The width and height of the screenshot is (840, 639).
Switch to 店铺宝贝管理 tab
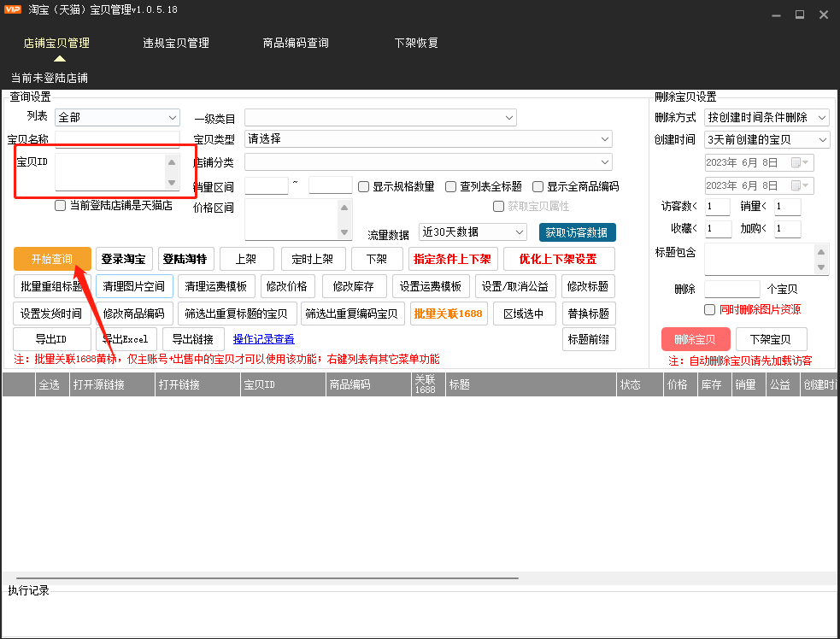pyautogui.click(x=56, y=43)
